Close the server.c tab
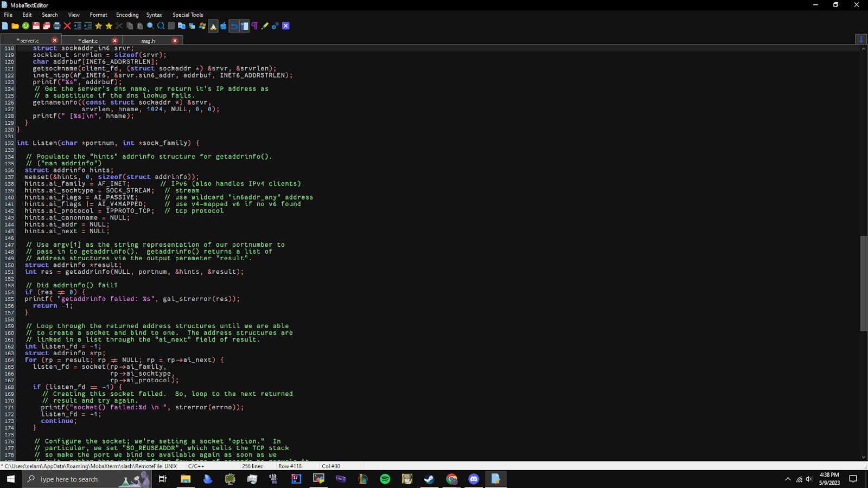 (x=55, y=40)
